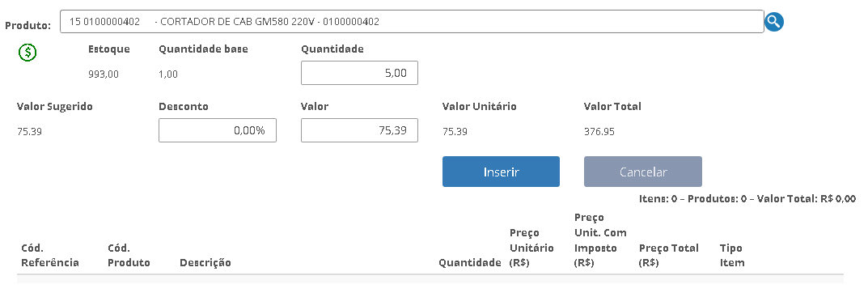The width and height of the screenshot is (868, 297).
Task: Click the Quantidade input showing 5,00
Action: coord(359,73)
